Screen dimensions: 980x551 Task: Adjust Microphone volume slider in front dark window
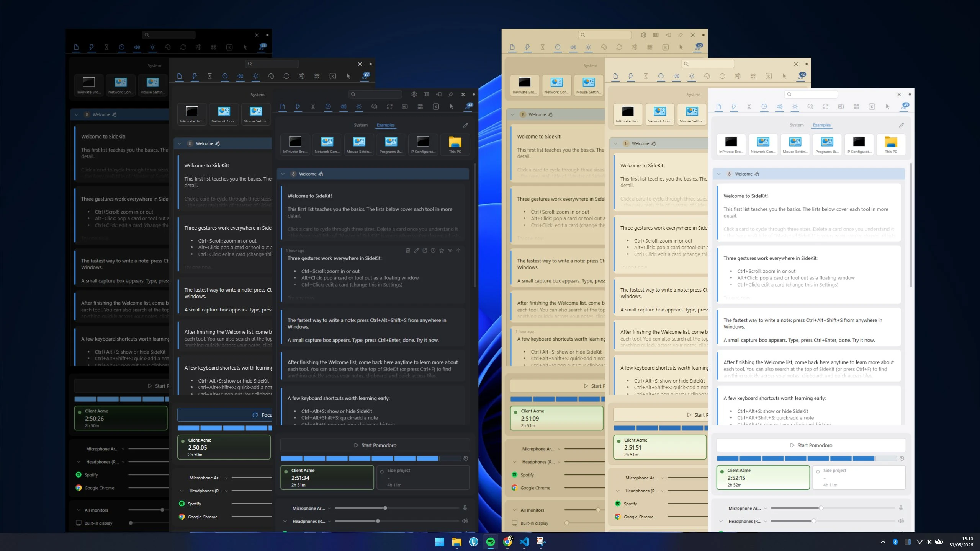pyautogui.click(x=397, y=508)
